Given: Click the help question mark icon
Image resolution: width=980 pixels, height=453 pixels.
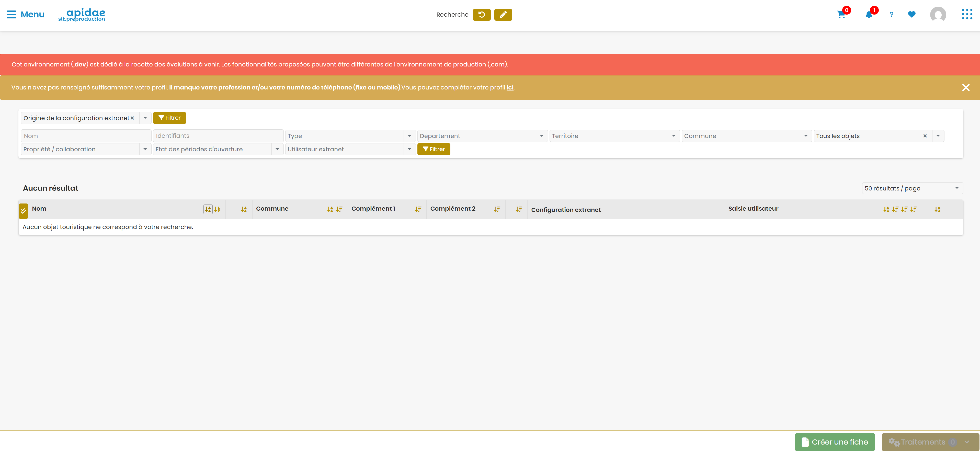Looking at the screenshot, I should click(891, 15).
